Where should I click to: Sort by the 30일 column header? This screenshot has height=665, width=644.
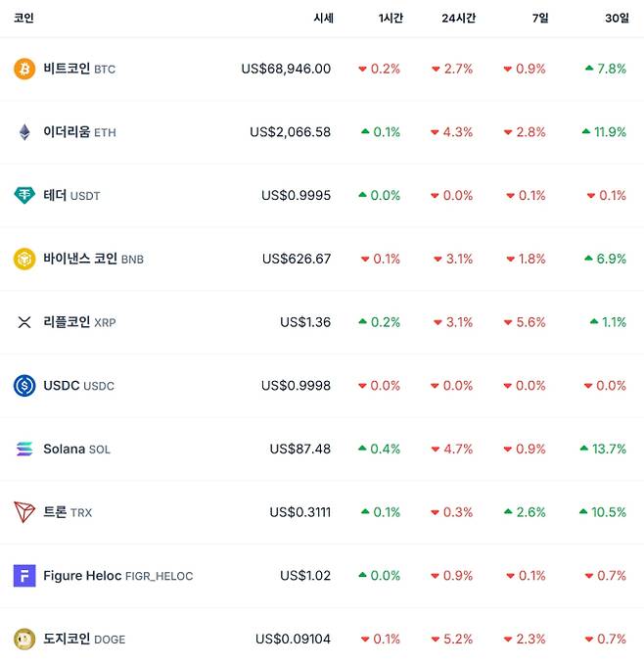(x=617, y=18)
